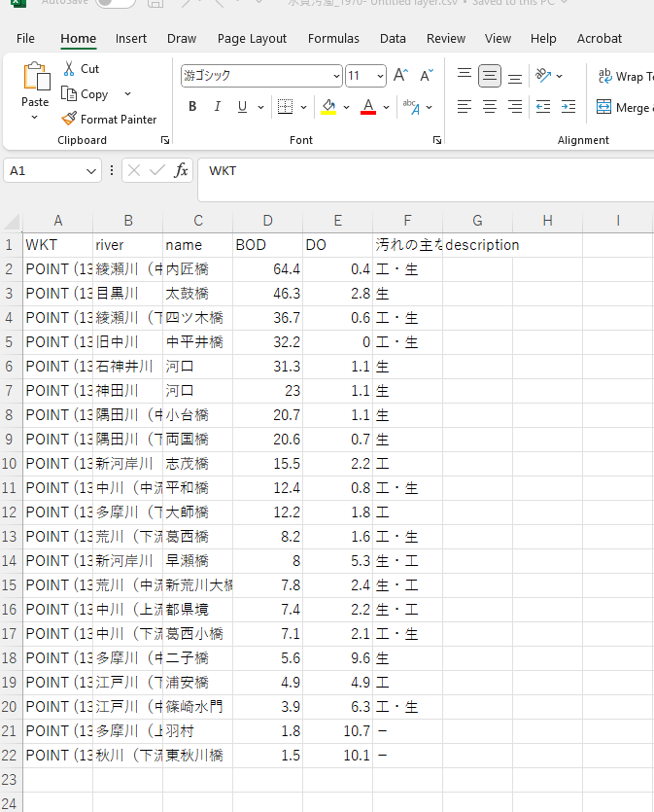Toggle Bold formatting
This screenshot has width=654, height=812.
[192, 107]
